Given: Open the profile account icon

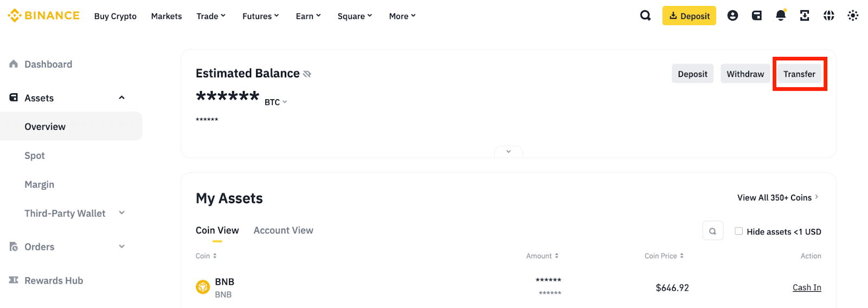Looking at the screenshot, I should pos(732,16).
